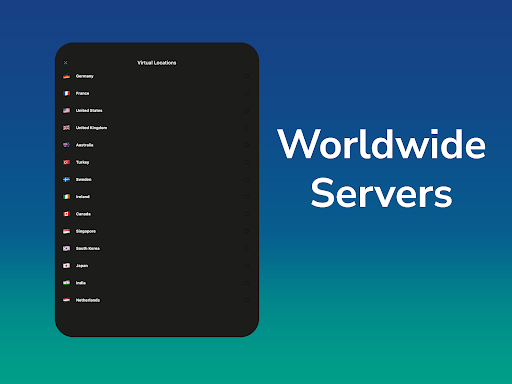This screenshot has width=512, height=384.
Task: Click the Virtual Locations title
Action: pos(157,63)
